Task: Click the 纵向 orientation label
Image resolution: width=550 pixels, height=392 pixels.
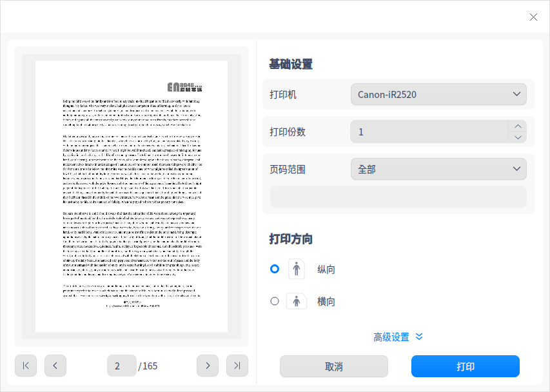Action: tap(326, 269)
